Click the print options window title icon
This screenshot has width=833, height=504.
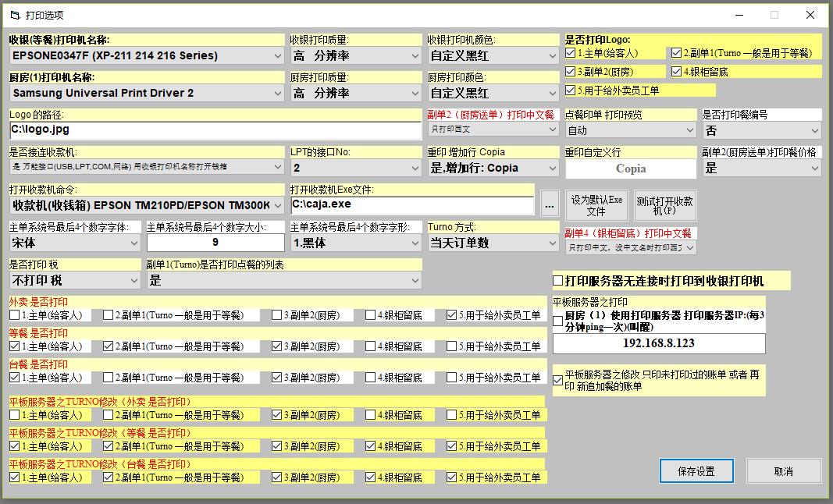pos(15,15)
